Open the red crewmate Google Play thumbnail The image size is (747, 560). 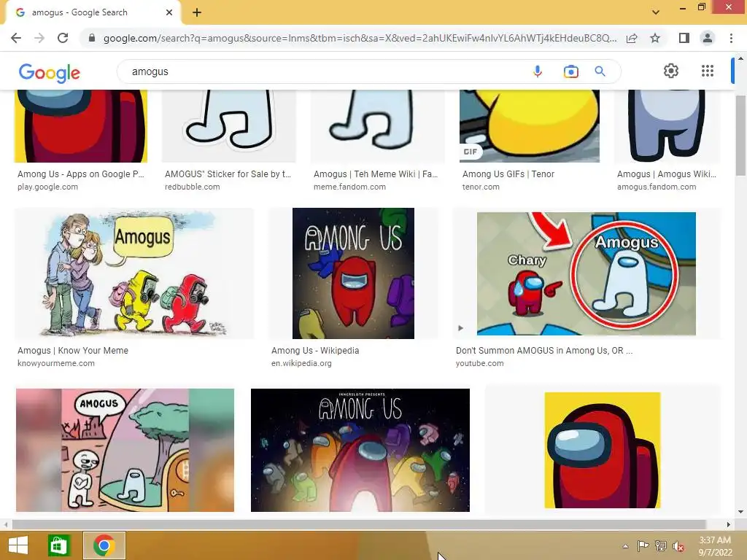point(81,126)
